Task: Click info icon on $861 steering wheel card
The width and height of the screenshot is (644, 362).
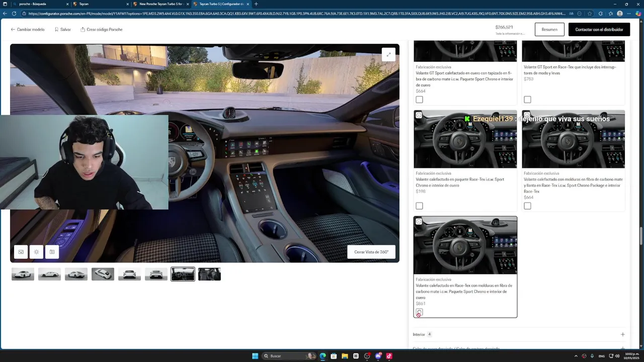Action: click(x=419, y=222)
